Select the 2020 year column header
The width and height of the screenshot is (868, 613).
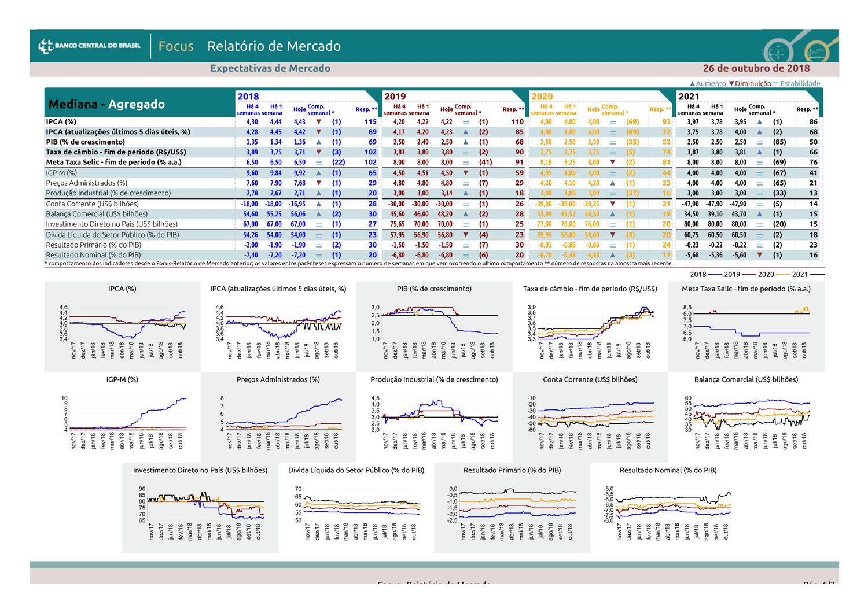(x=542, y=97)
